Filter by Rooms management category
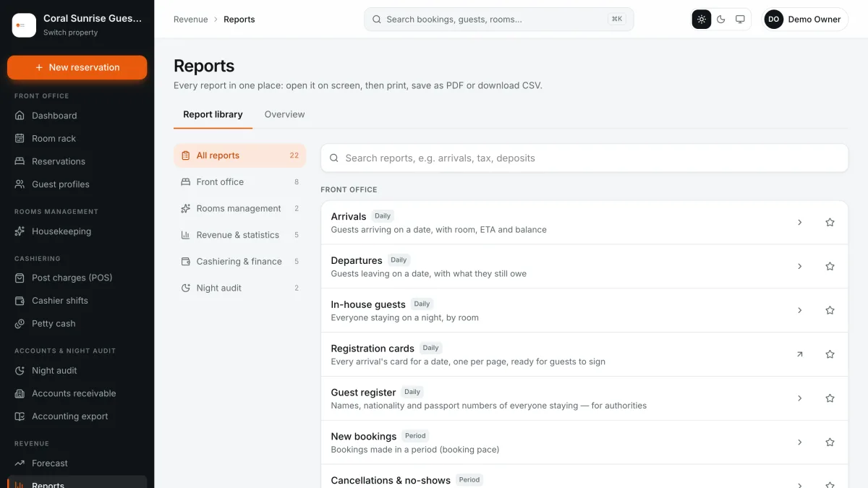 [x=239, y=208]
